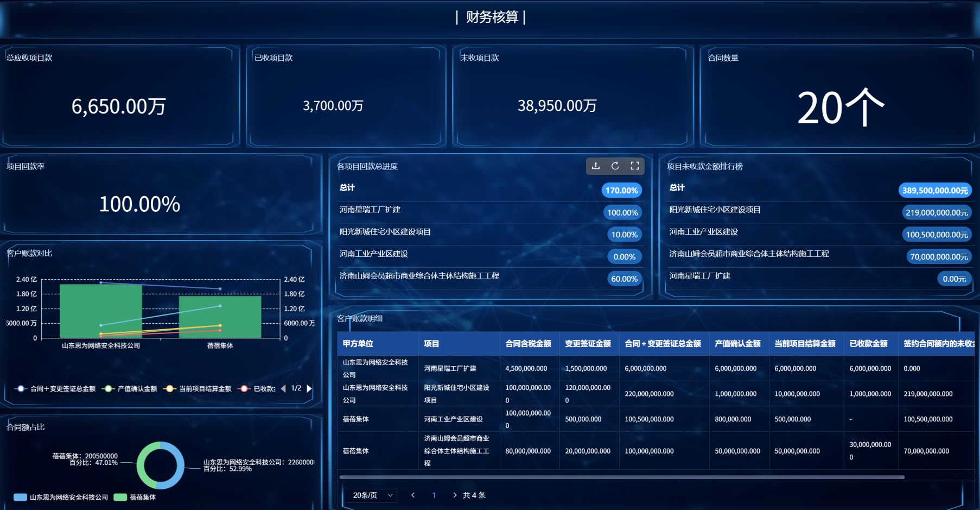The width and height of the screenshot is (980, 510).
Task: Select page 1 in table pagination
Action: point(434,495)
